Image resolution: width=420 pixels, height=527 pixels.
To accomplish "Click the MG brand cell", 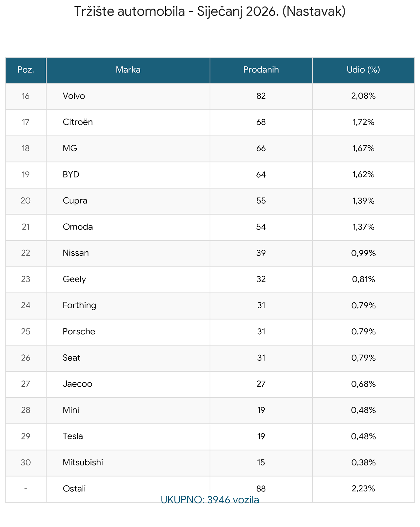I will 70,148.
